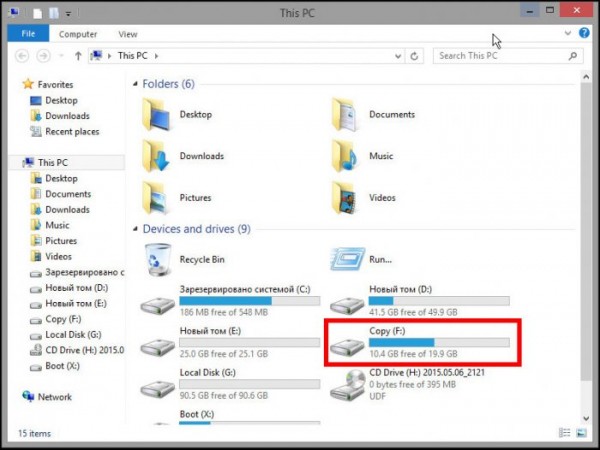Collapse the Folders (6) group
The image size is (600, 450).
[x=135, y=84]
